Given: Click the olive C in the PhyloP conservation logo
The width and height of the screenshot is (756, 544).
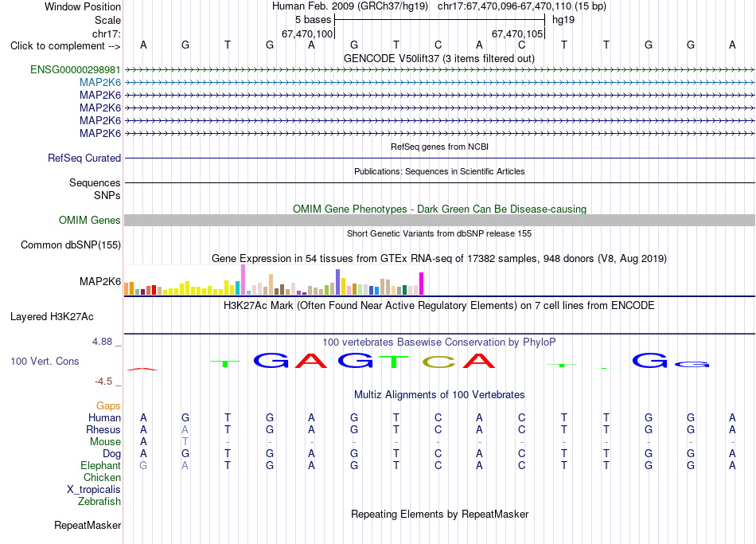Looking at the screenshot, I should (x=438, y=362).
